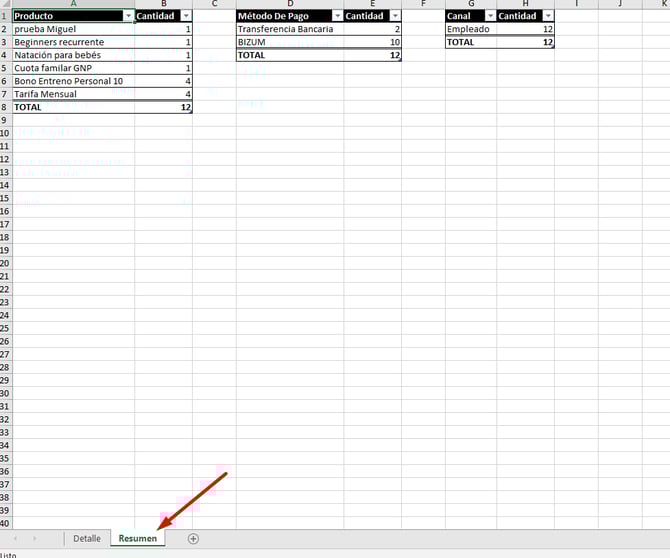Open the Canal column filter dropdown
Viewport: 670px width, 558px height.
tap(489, 17)
